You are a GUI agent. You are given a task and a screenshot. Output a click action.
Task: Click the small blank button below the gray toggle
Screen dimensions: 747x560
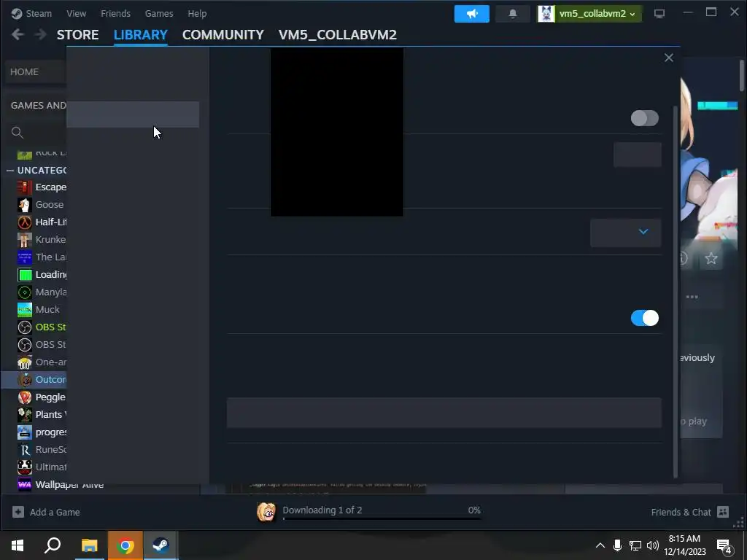[638, 155]
